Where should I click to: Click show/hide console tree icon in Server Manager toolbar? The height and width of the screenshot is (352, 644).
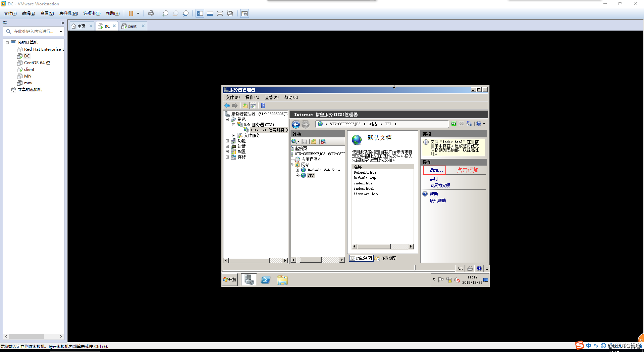coord(253,105)
